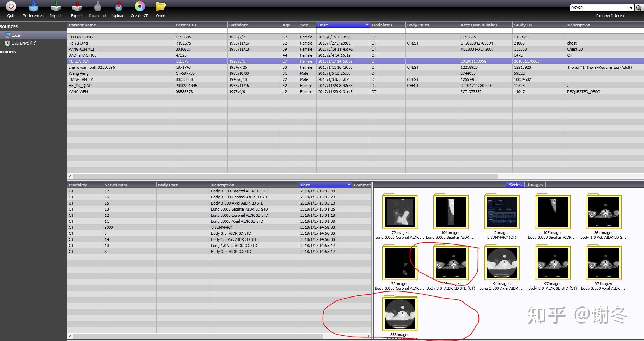
Task: Select patient BAO ZHAO HUI row
Action: tap(355, 55)
